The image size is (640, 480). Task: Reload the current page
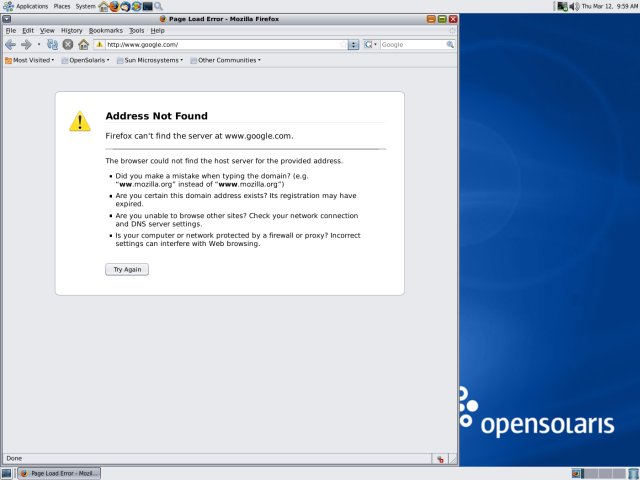click(52, 44)
